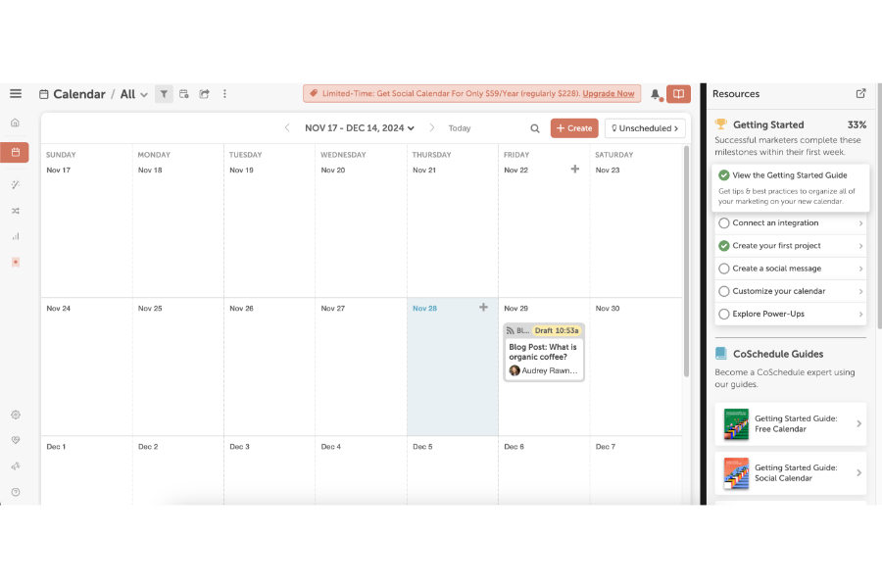
Task: Toggle the Resources book panel button
Action: (x=678, y=94)
